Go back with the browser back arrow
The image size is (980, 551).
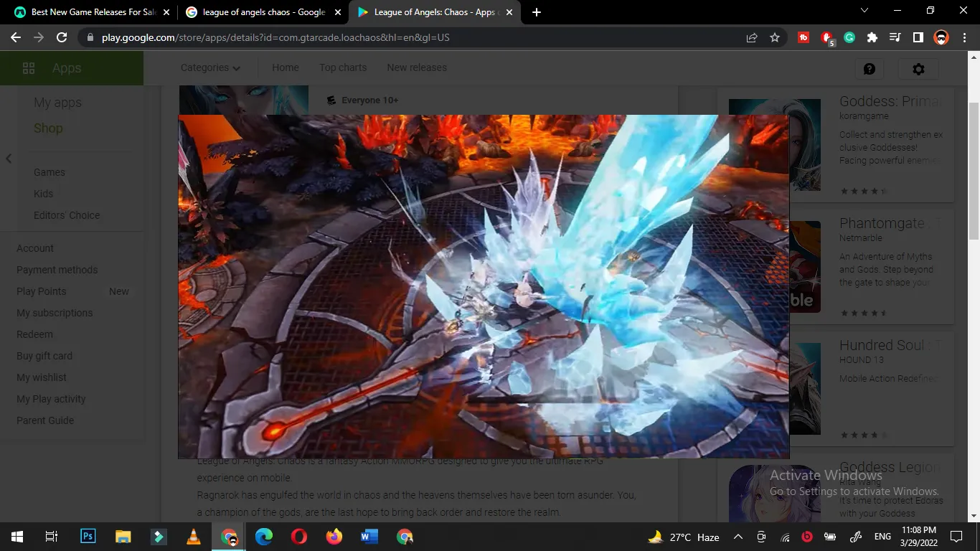[16, 37]
